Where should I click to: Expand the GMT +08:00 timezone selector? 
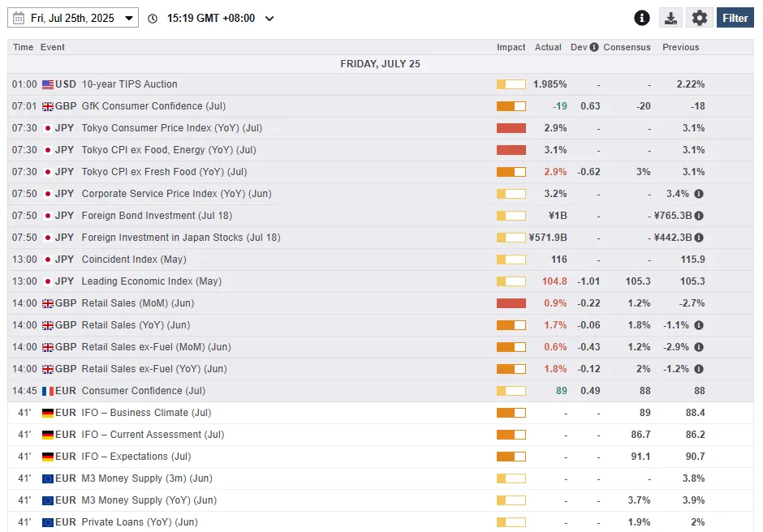[x=269, y=19]
